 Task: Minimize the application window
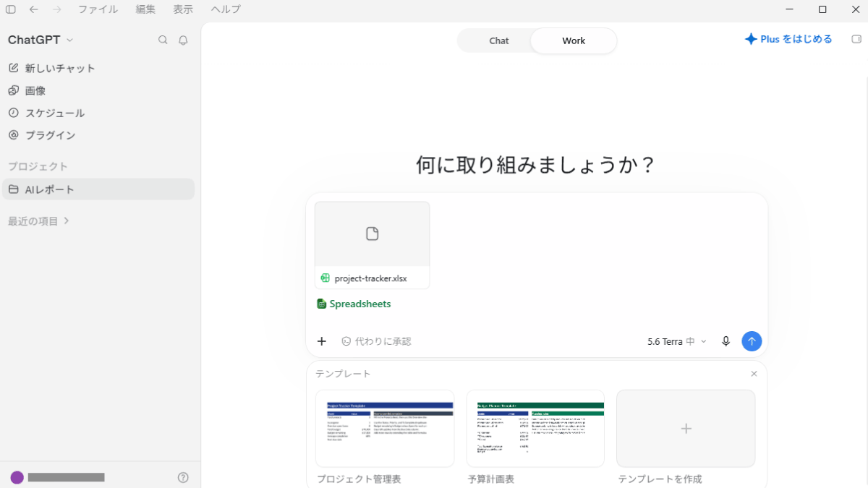789,9
